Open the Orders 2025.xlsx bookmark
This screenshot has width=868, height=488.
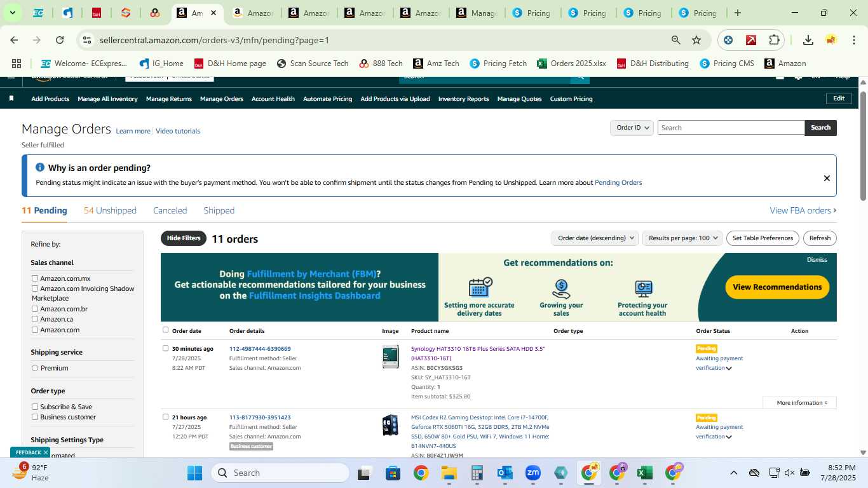(x=571, y=64)
